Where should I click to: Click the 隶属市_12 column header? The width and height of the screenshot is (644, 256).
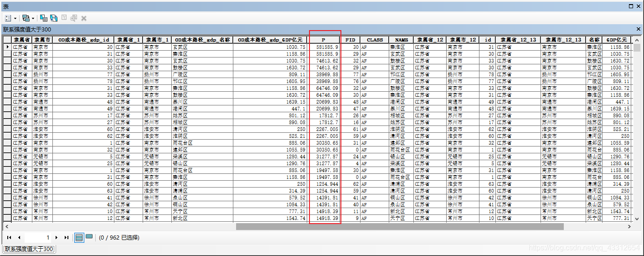[463, 40]
